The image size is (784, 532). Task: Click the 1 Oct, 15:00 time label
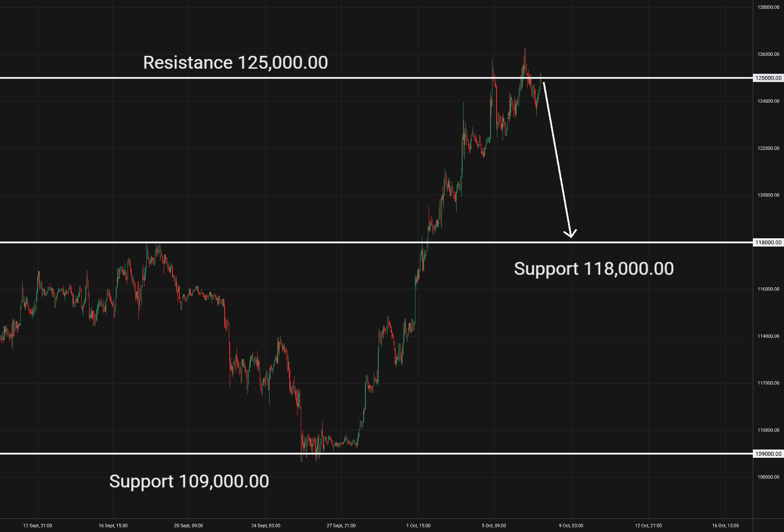(418, 526)
